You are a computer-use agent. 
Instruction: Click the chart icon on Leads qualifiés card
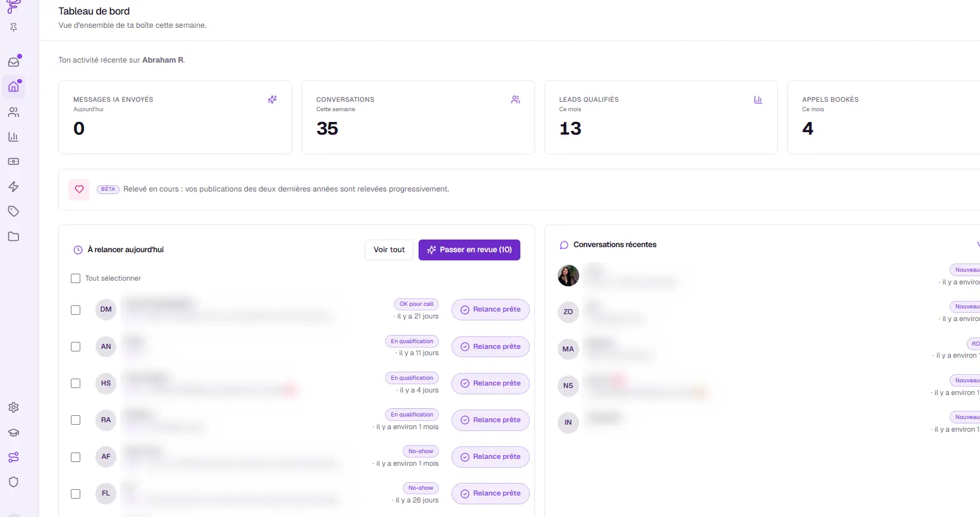(x=758, y=99)
